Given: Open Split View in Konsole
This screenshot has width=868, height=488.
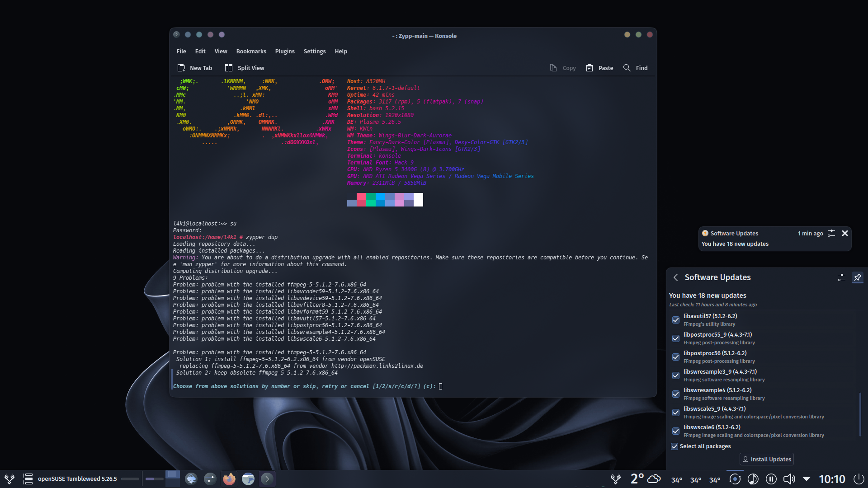Looking at the screenshot, I should pos(229,67).
